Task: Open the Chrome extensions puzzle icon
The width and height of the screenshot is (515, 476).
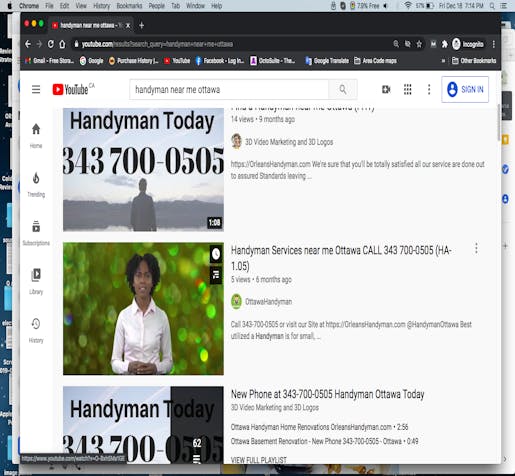Action: point(444,44)
